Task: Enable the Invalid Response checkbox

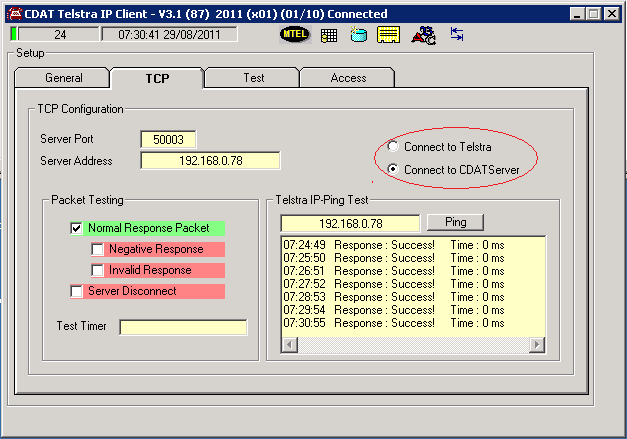Action: pyautogui.click(x=97, y=270)
